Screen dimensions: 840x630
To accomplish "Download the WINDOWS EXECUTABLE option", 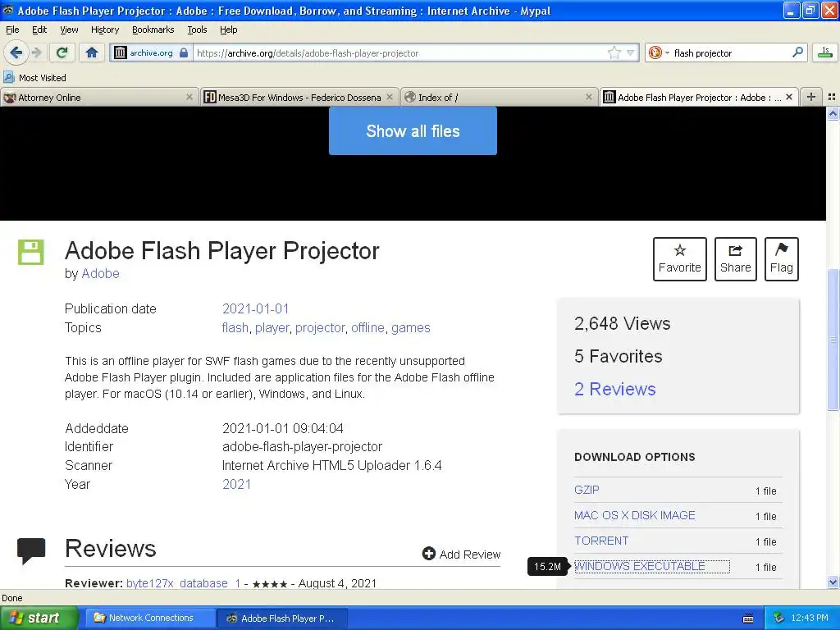I will 640,566.
